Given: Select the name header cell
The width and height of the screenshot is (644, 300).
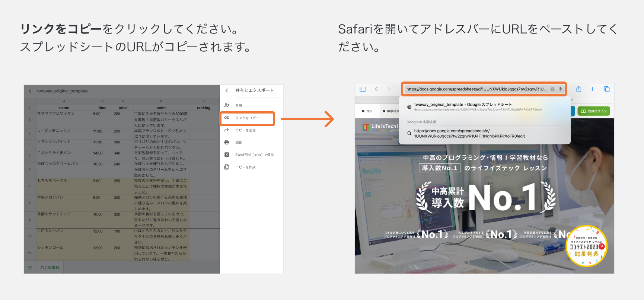Looking at the screenshot, I should coord(64,108).
